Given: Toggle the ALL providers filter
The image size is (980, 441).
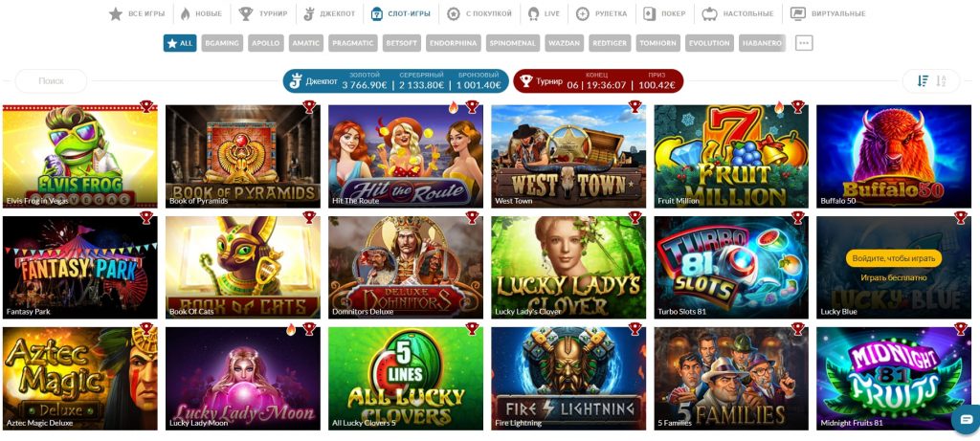Looking at the screenshot, I should (180, 43).
